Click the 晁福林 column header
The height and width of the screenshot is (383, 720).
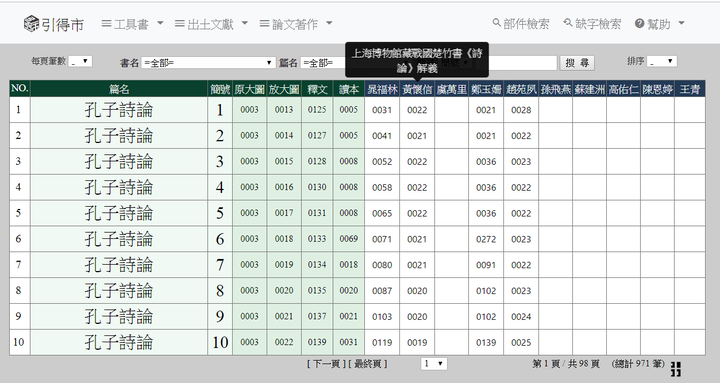click(x=382, y=89)
